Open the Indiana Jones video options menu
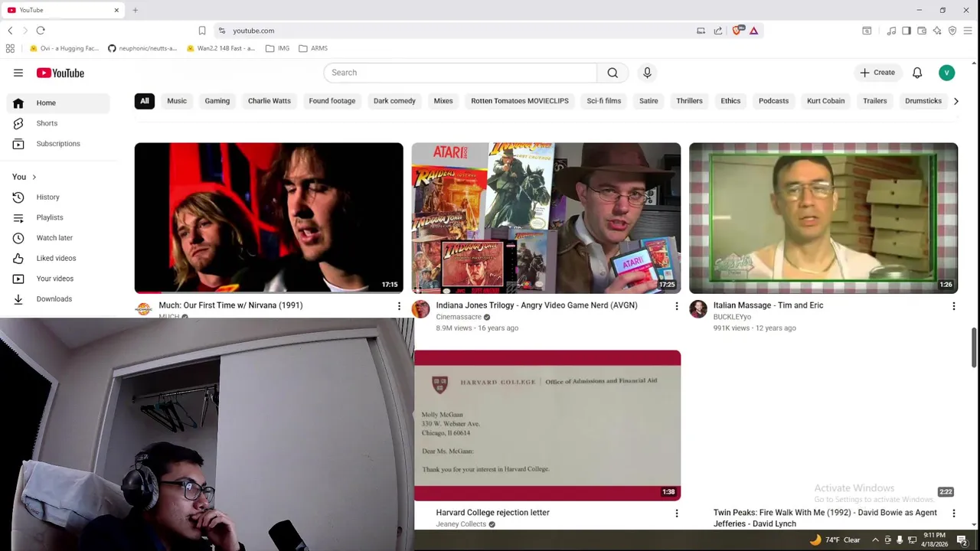This screenshot has width=980, height=551. tap(676, 306)
